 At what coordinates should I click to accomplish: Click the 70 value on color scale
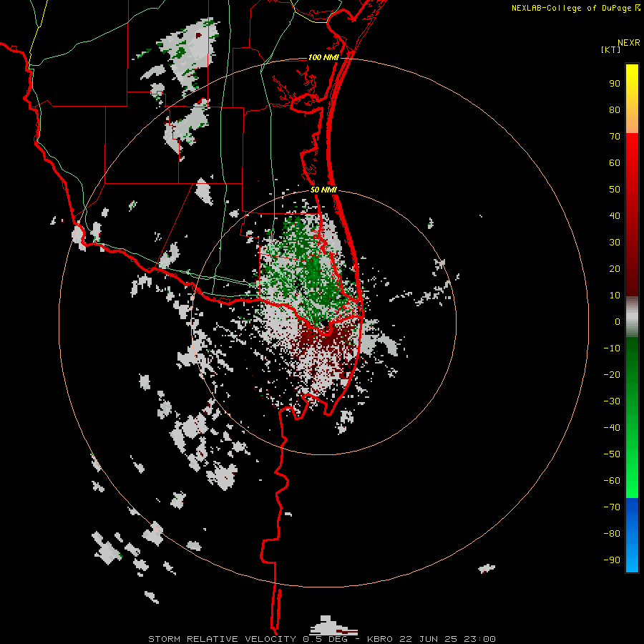tap(615, 137)
